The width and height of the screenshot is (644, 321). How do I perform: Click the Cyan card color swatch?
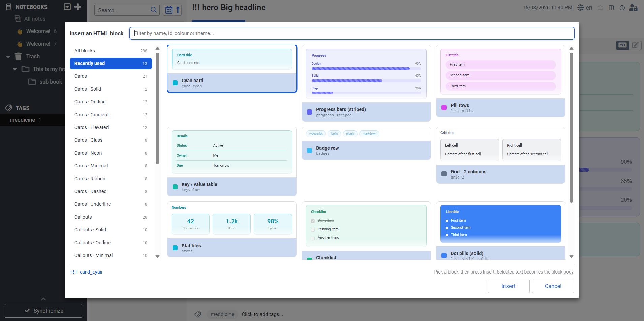coord(175,83)
